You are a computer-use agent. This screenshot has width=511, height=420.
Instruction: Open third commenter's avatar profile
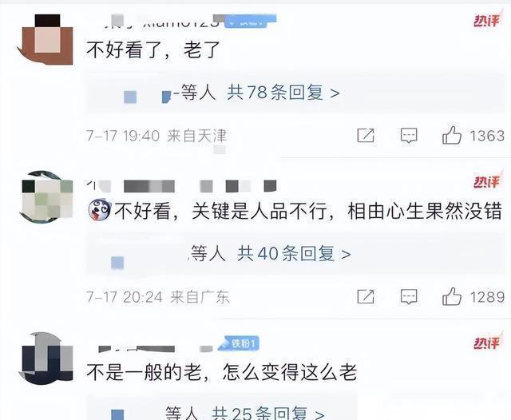[46, 359]
